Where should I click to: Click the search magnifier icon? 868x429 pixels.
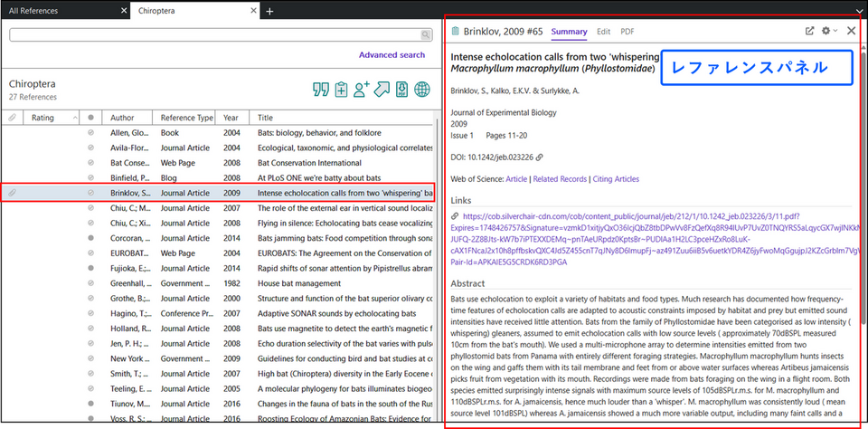pyautogui.click(x=425, y=35)
